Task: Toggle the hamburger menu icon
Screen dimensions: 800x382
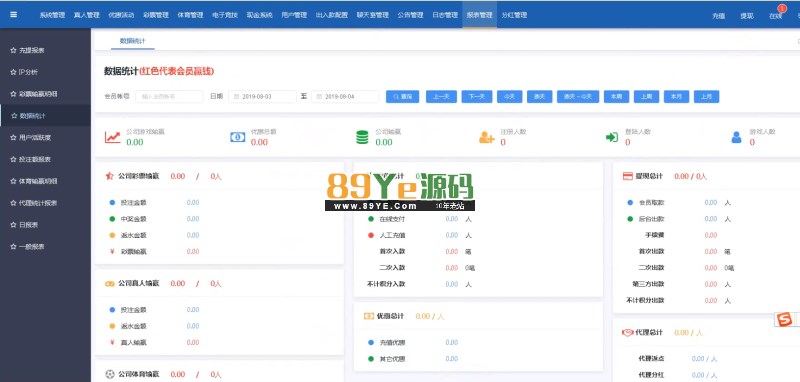Action: pos(13,14)
